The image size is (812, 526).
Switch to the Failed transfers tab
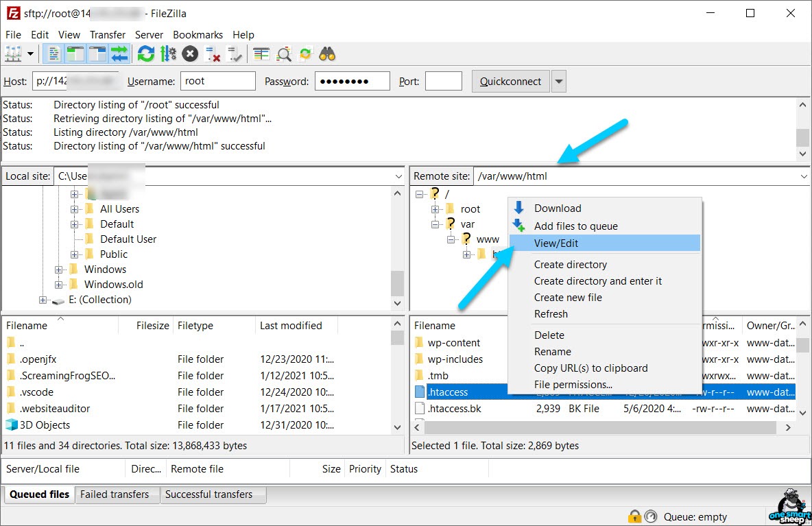coord(115,494)
